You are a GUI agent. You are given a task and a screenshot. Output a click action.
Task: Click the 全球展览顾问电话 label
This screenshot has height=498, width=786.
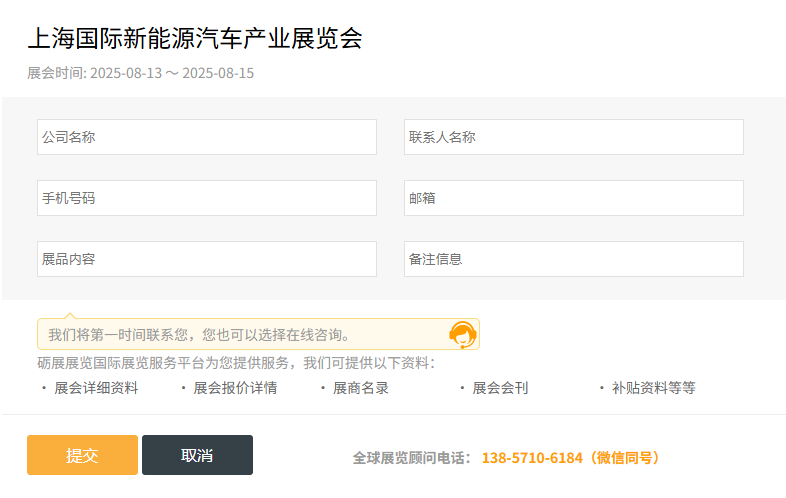(411, 458)
